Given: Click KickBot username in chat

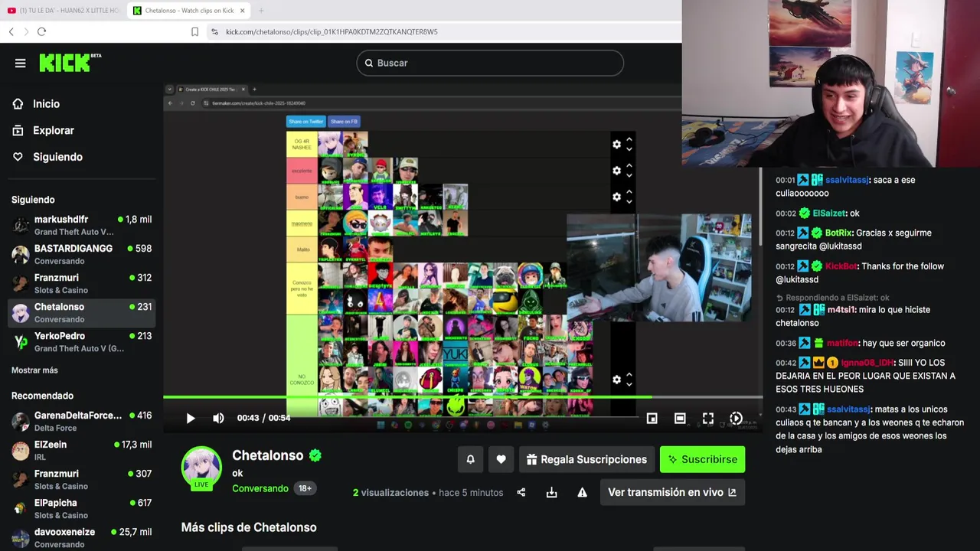Looking at the screenshot, I should point(841,266).
